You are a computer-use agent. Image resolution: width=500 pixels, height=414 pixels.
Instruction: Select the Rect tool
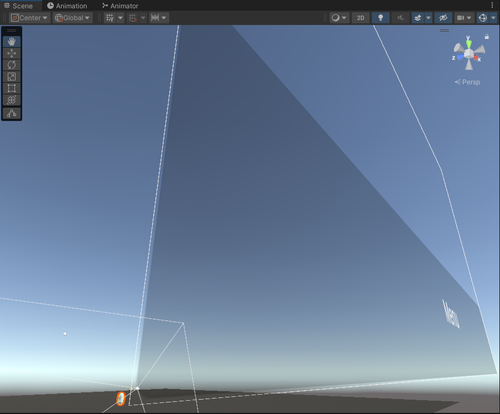pyautogui.click(x=12, y=88)
